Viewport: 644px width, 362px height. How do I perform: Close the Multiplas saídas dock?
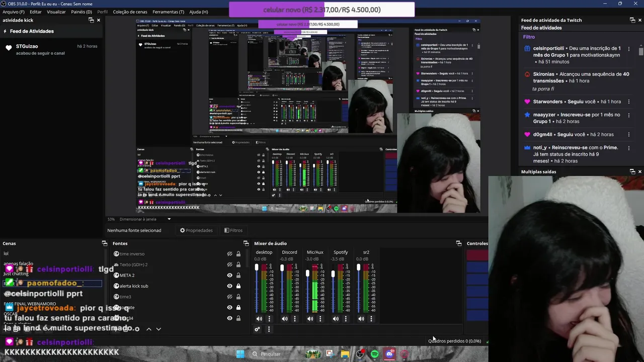640,171
